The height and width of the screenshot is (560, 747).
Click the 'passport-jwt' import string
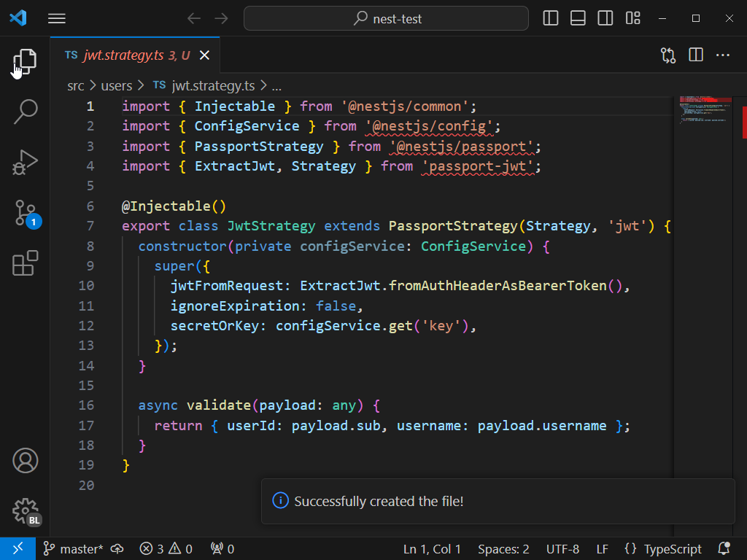coord(478,166)
